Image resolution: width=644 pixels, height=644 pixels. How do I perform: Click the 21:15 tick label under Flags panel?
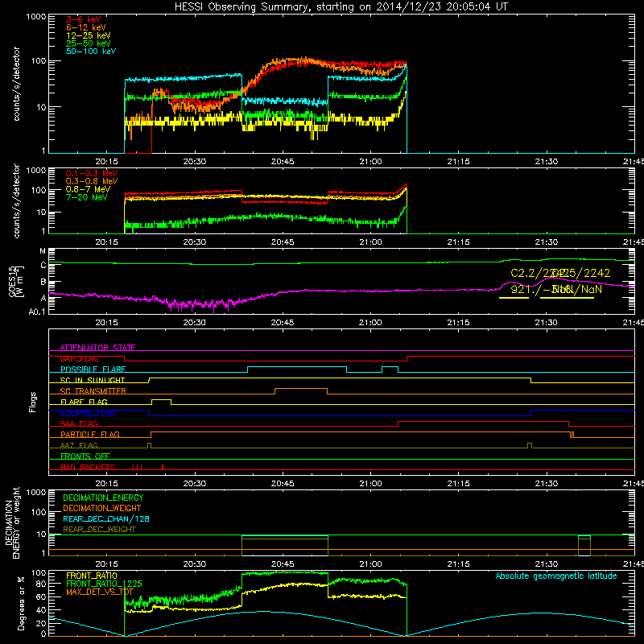pyautogui.click(x=458, y=484)
